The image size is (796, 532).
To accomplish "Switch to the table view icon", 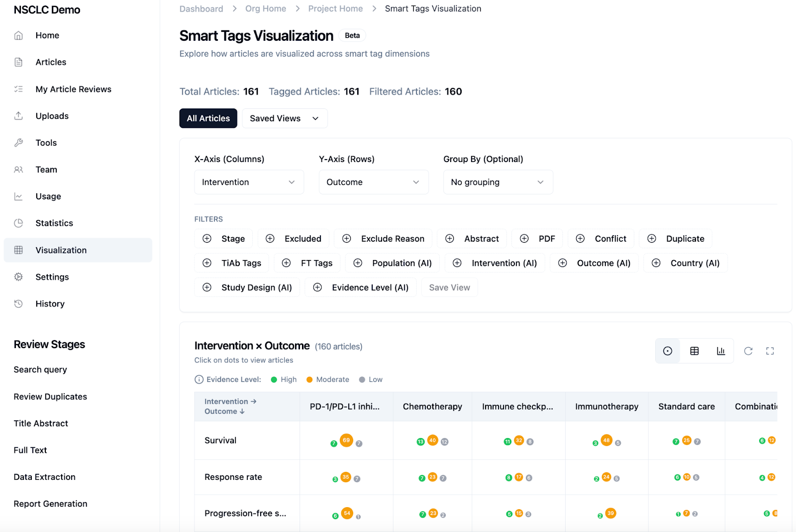I will click(x=694, y=351).
